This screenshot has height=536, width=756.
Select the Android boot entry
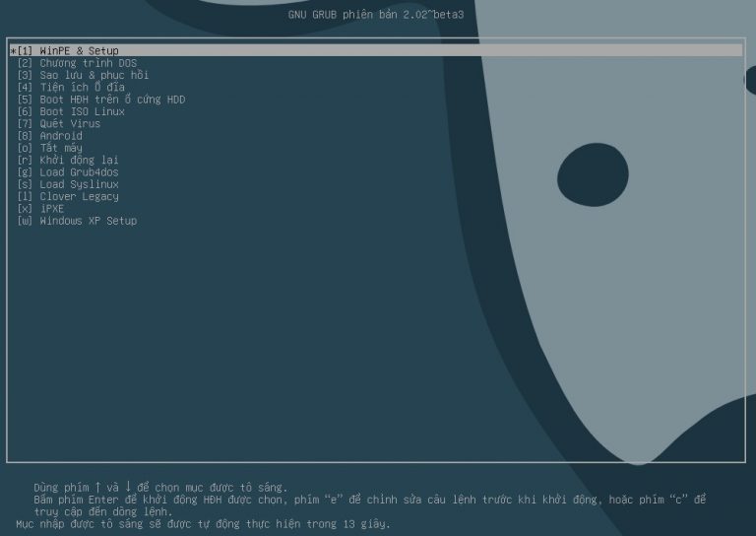tap(61, 136)
